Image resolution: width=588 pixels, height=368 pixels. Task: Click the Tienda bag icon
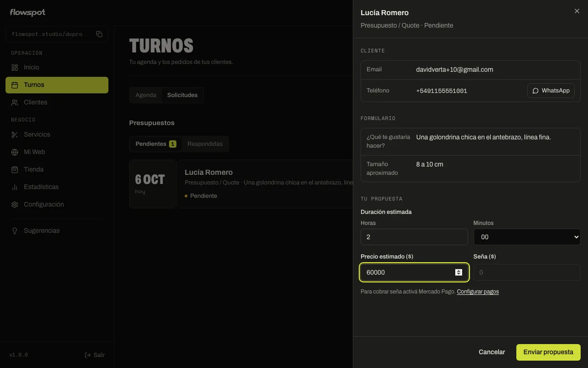(15, 169)
